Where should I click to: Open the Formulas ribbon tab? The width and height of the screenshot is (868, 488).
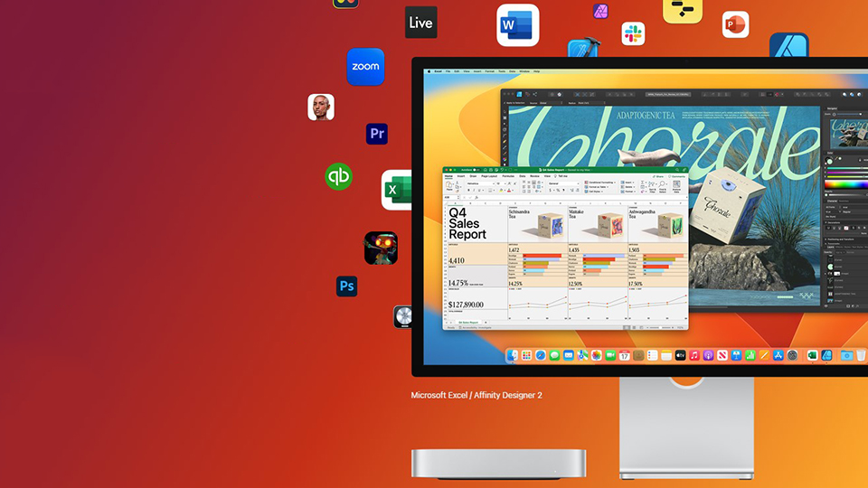pos(508,176)
